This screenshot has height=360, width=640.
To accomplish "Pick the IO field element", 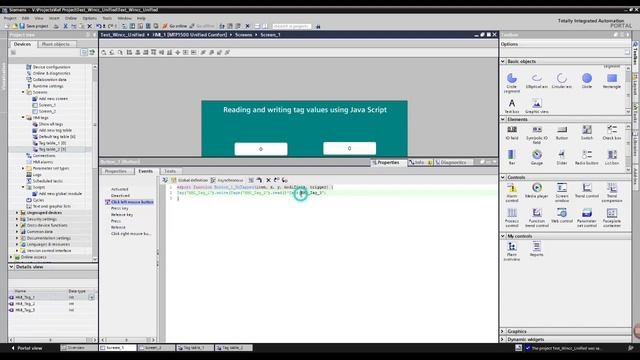I will tap(511, 133).
